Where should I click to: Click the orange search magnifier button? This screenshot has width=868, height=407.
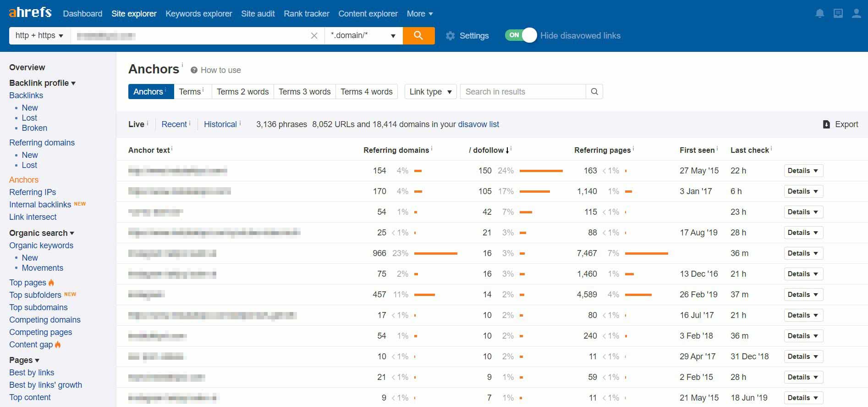click(418, 35)
